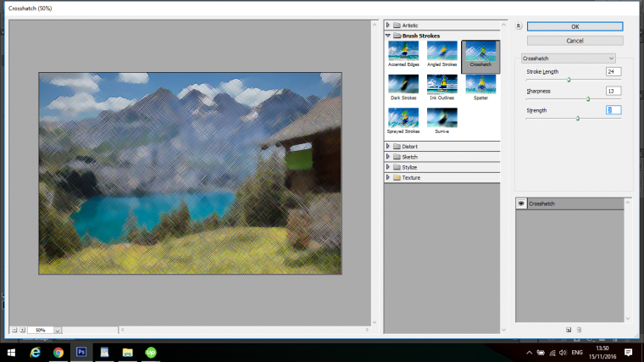
Task: Click the volume speaker tray icon
Action: point(563,353)
